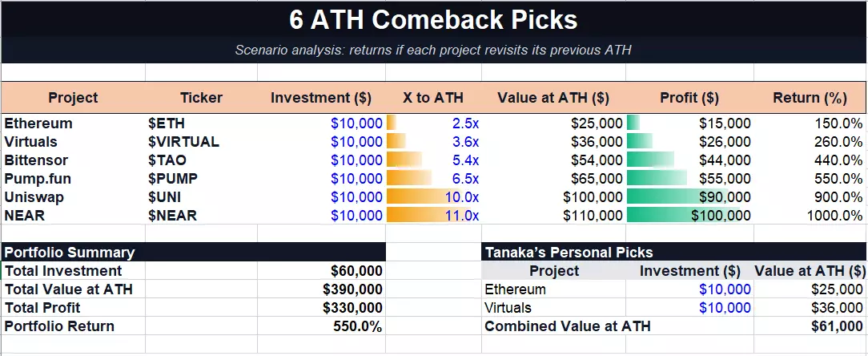Select the Portfolio Summary section header
The image size is (868, 356).
click(193, 253)
